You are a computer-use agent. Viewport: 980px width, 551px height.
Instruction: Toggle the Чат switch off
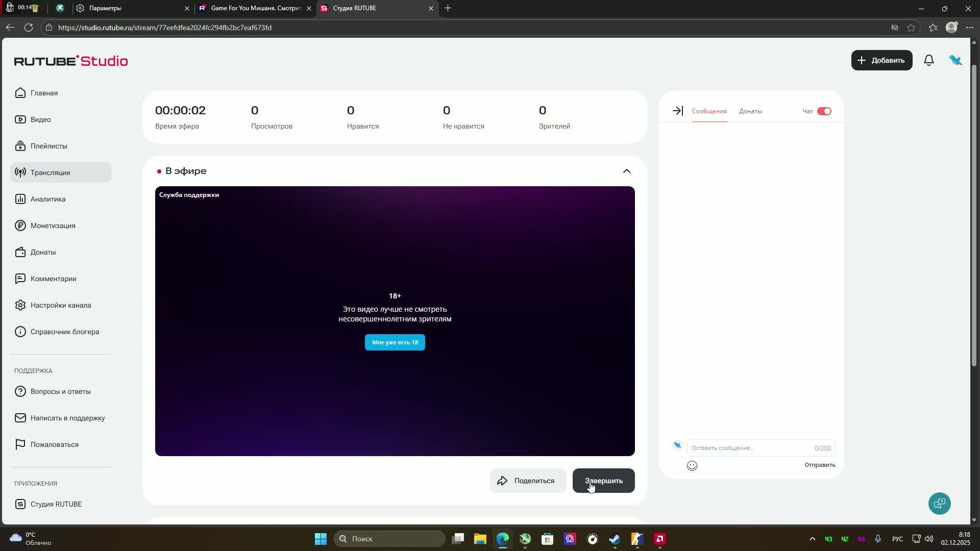pyautogui.click(x=824, y=111)
